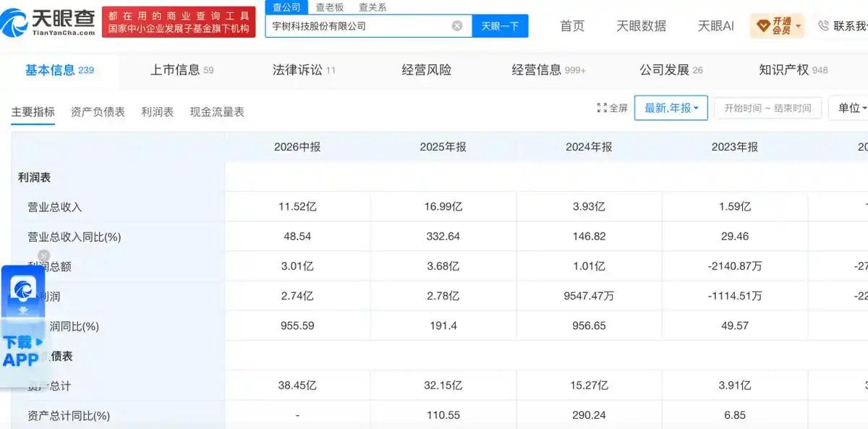Click the 2023年报 column header
The width and height of the screenshot is (868, 429).
[x=735, y=147]
